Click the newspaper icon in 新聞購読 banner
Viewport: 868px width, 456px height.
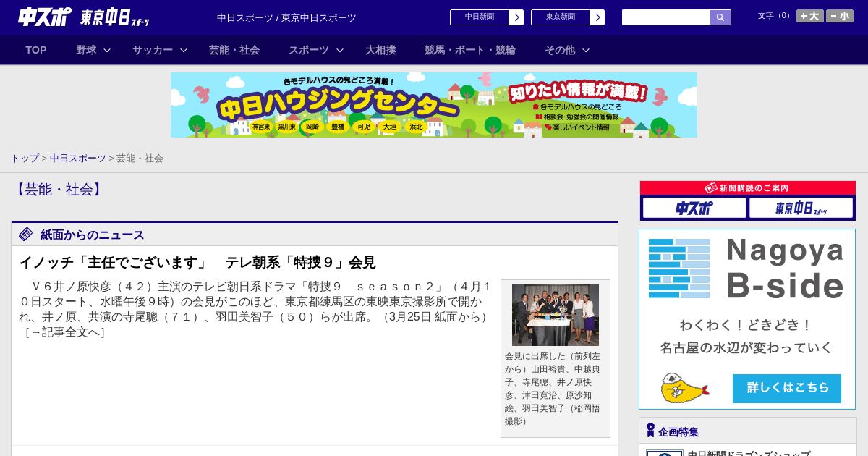click(711, 187)
